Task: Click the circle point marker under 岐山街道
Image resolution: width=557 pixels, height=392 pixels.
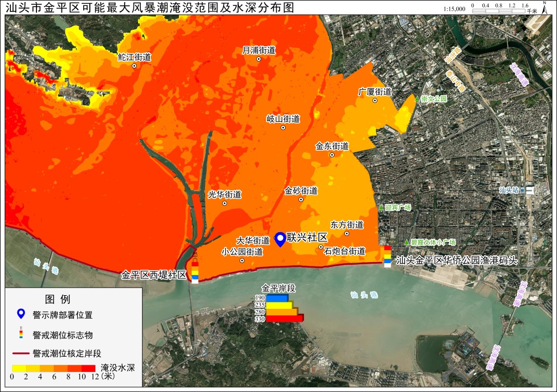Action: [x=283, y=127]
